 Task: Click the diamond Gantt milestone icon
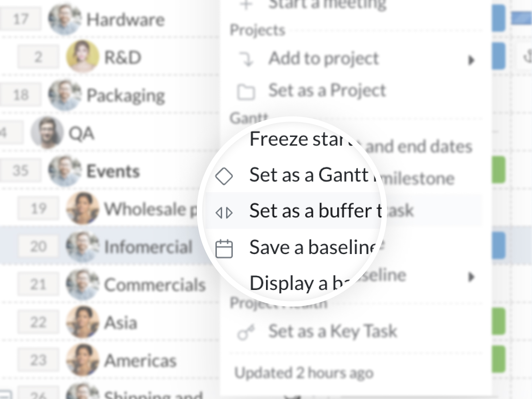coord(224,176)
